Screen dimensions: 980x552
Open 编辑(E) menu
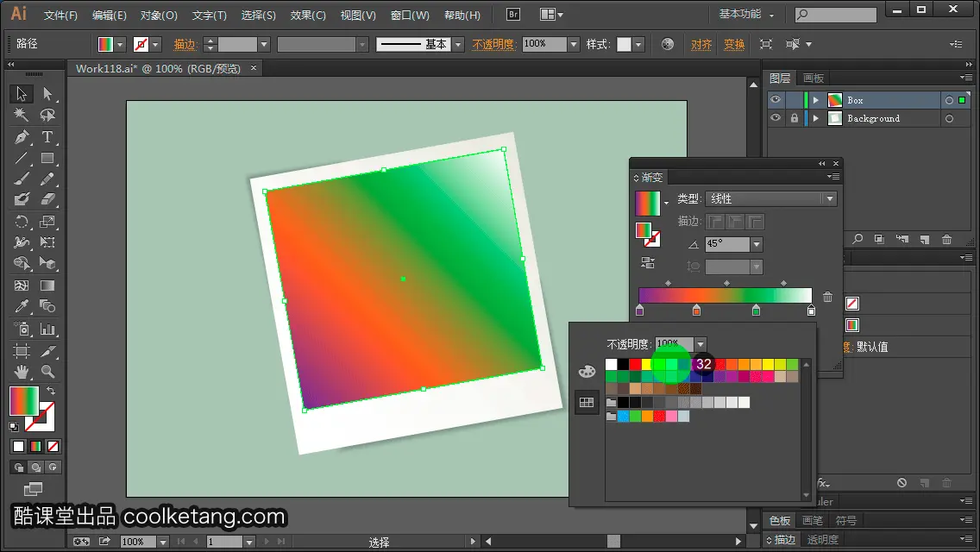[110, 15]
